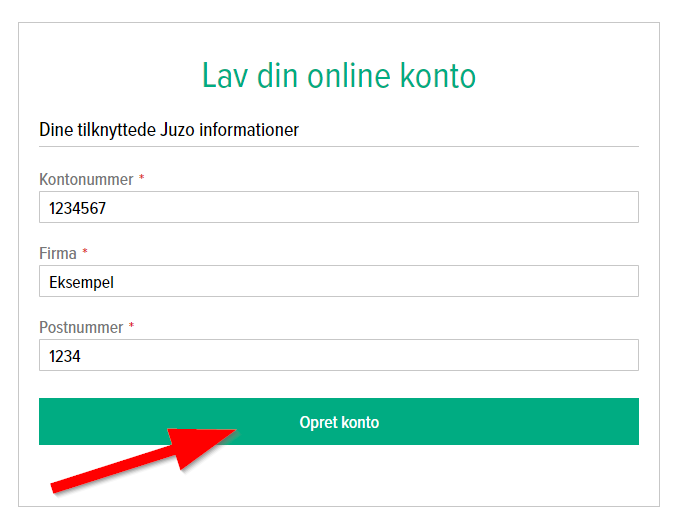Click the divider line under the subheading
Viewport: 682px width, 531px height.
click(x=339, y=147)
